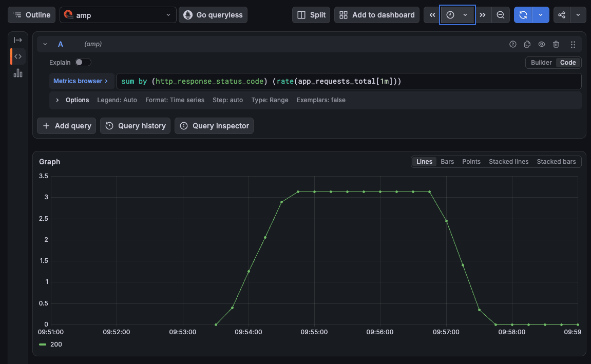
Task: Shift time range backwards
Action: point(432,15)
